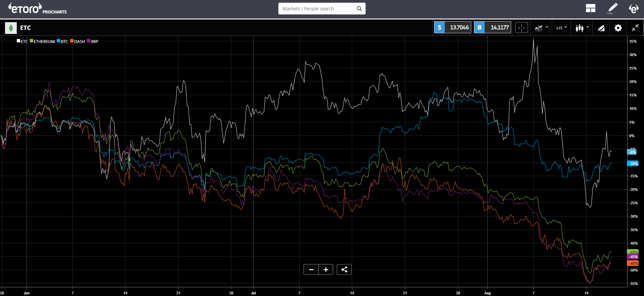Open chart settings gear

pos(618,28)
